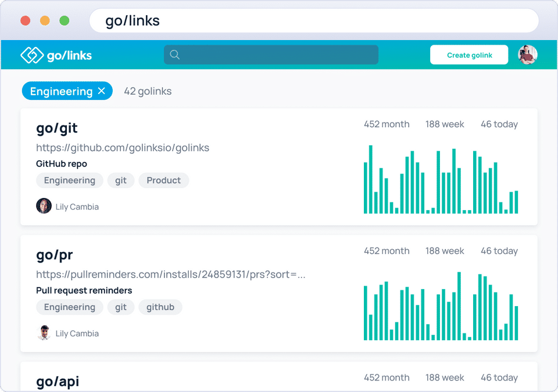
Task: Open the user profile avatar menu
Action: click(527, 55)
